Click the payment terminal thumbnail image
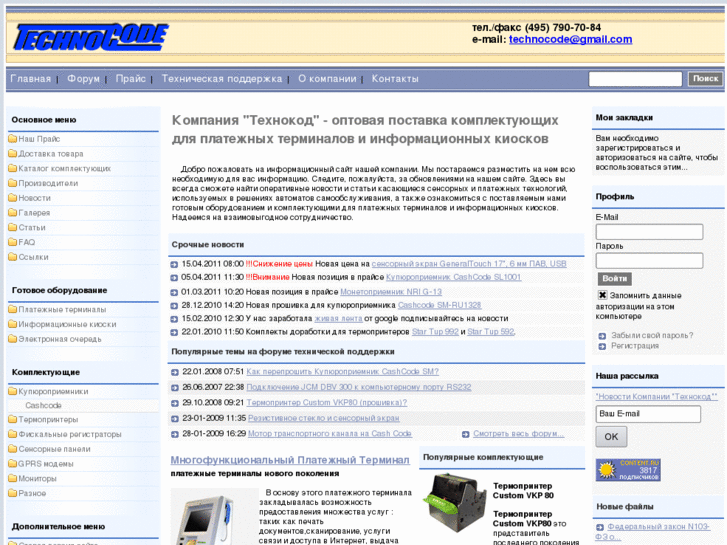This screenshot has height=545, width=727. [x=214, y=516]
